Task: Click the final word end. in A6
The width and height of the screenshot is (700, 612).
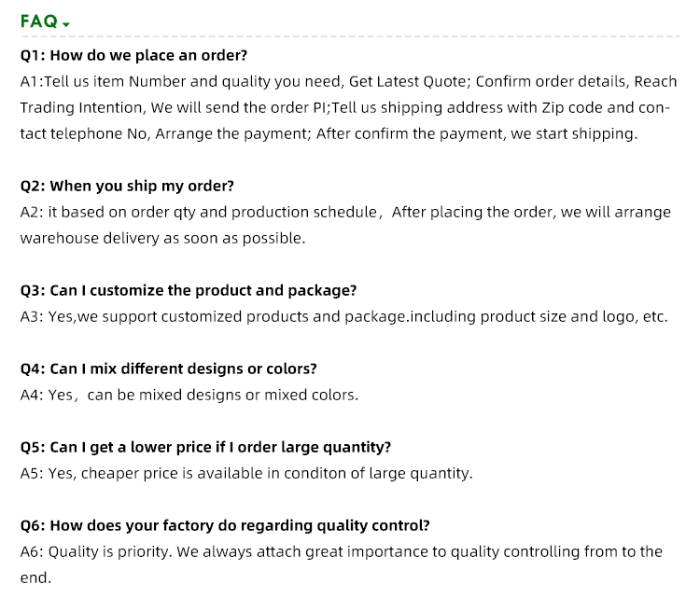Action: (35, 578)
